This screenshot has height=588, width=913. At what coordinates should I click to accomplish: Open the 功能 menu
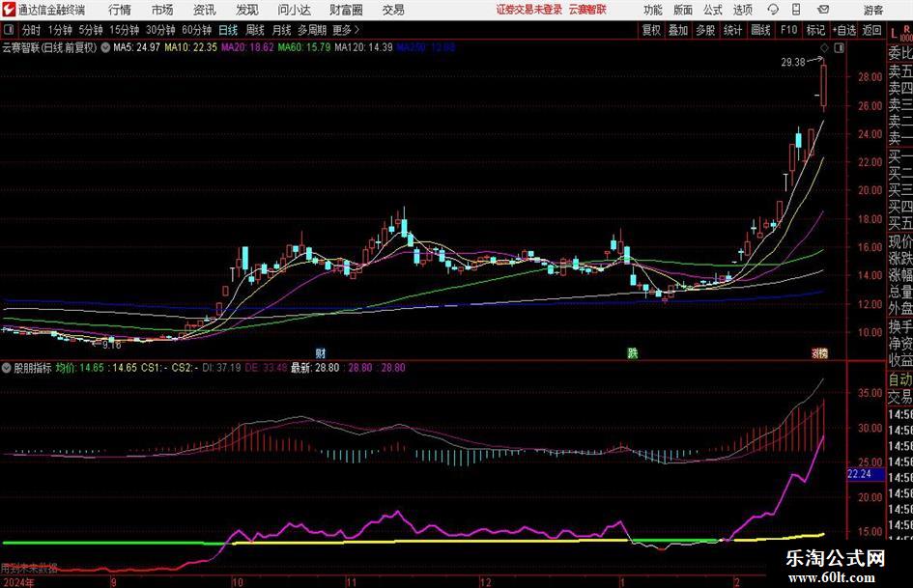[x=653, y=10]
